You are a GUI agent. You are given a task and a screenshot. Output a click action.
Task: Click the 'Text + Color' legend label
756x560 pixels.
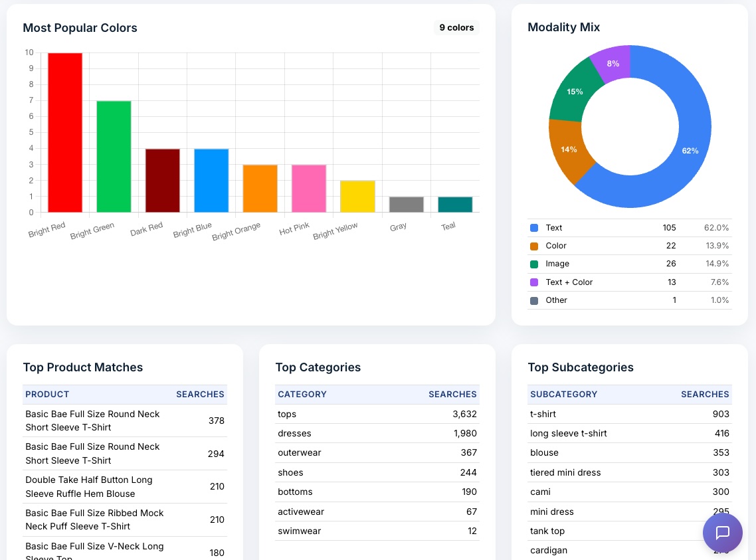(x=569, y=282)
